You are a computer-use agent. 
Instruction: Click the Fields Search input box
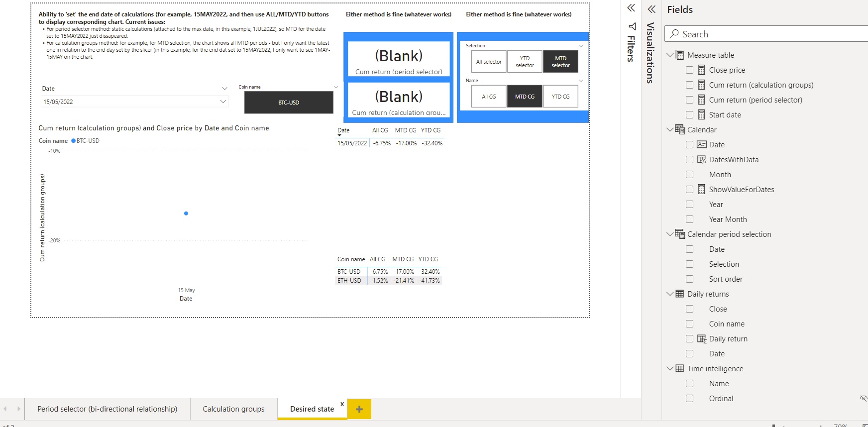(x=766, y=34)
